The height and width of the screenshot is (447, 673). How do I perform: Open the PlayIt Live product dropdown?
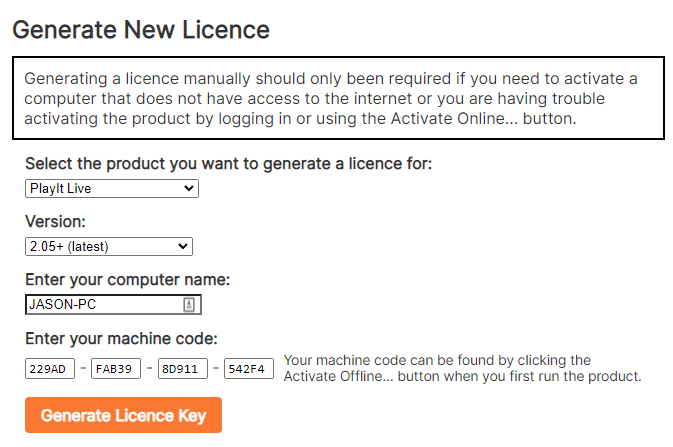point(111,188)
